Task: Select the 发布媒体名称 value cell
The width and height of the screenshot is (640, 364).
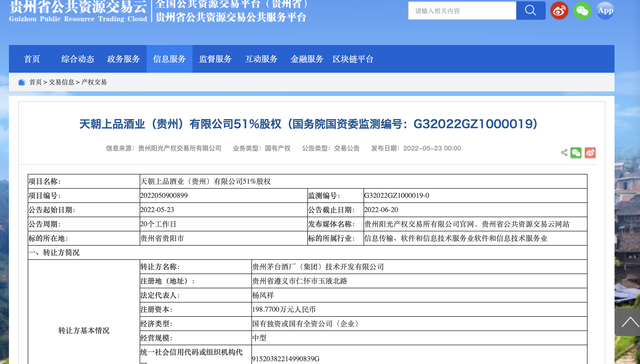Action: 475,224
